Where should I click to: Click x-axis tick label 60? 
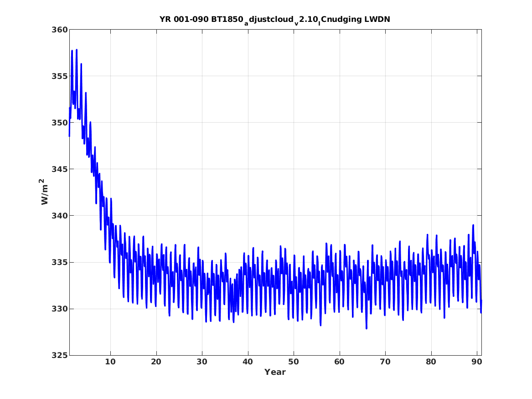click(339, 362)
